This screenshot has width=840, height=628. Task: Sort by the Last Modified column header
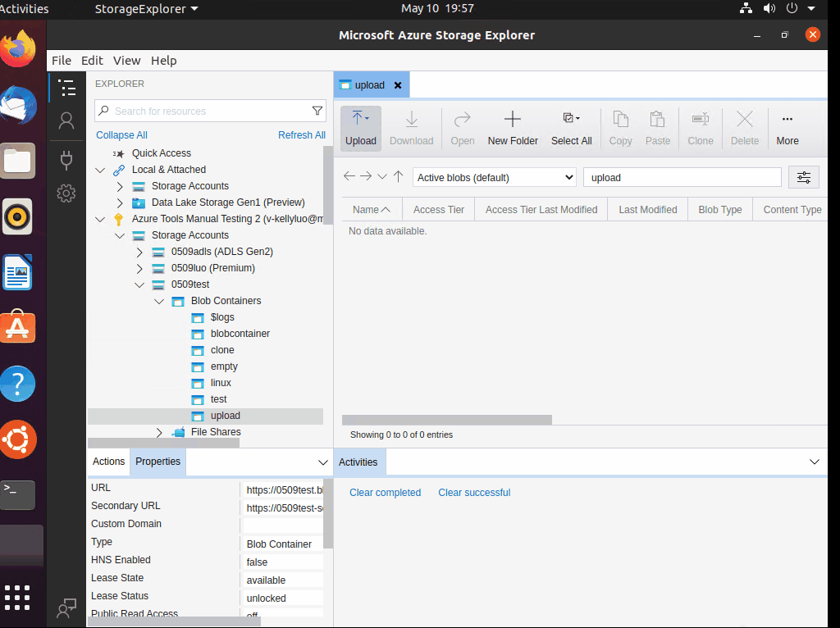click(648, 209)
